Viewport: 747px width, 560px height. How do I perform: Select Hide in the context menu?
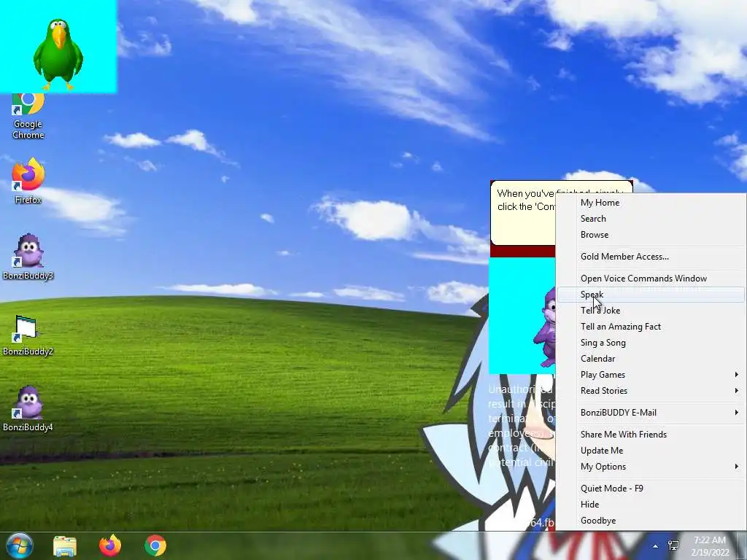click(x=650, y=505)
